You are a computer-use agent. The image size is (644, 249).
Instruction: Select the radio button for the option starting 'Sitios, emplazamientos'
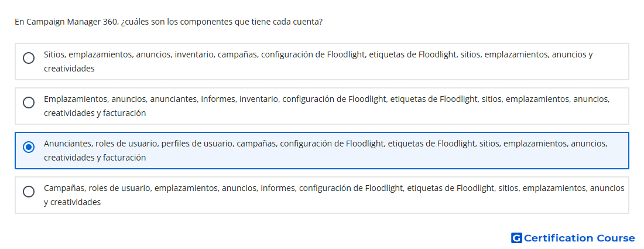point(29,58)
